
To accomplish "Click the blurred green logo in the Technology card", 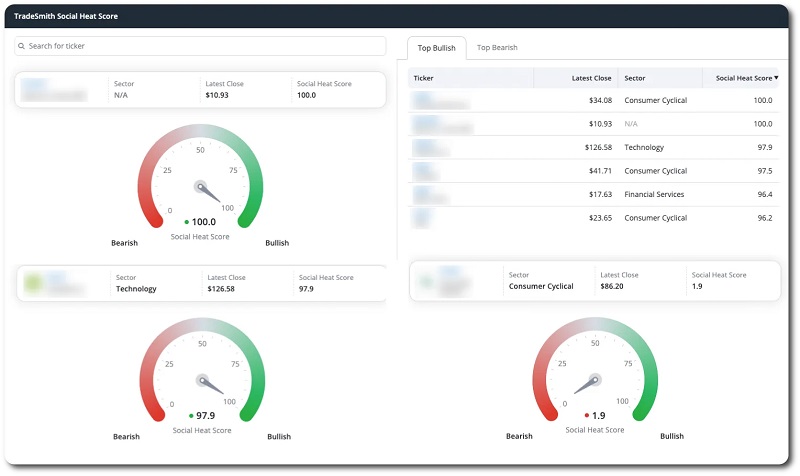I will pos(35,283).
